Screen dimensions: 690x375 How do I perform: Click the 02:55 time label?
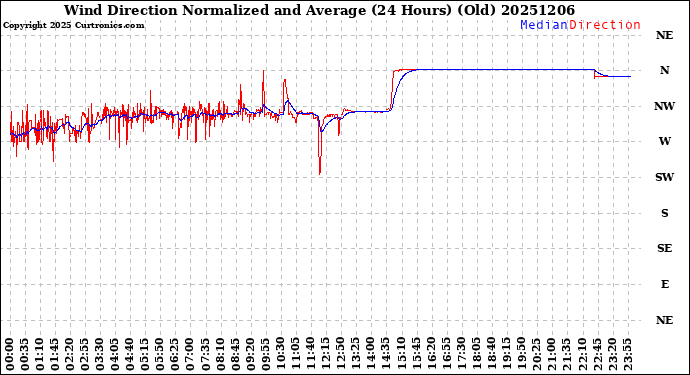pyautogui.click(x=85, y=354)
